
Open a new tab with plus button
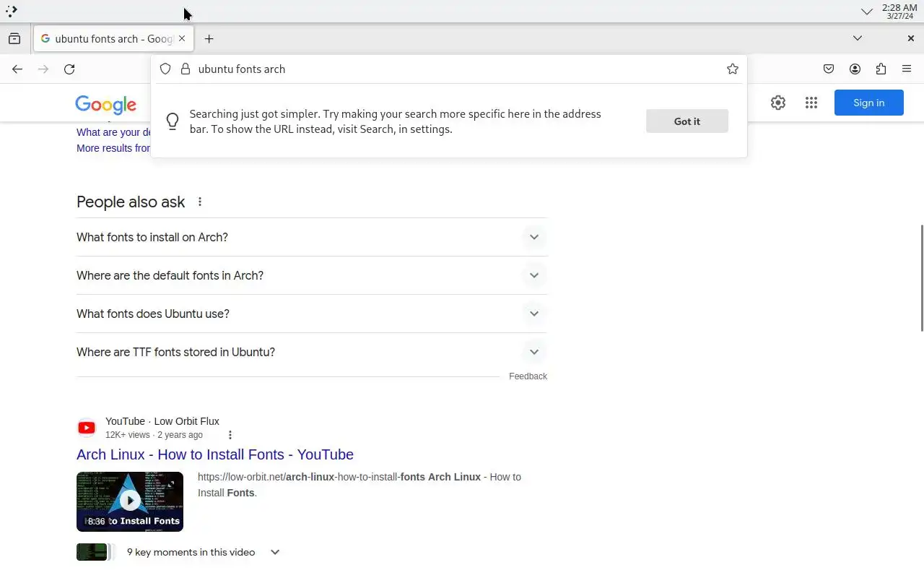(209, 39)
